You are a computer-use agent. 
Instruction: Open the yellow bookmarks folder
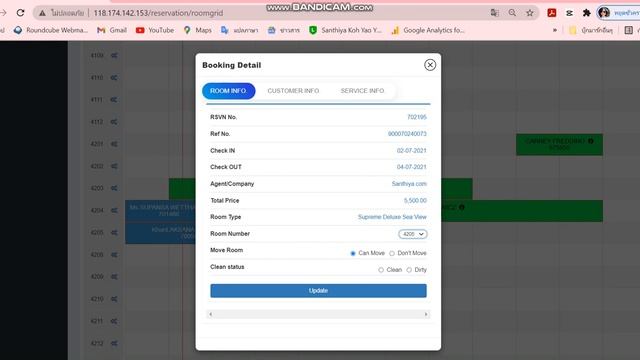tap(591, 30)
